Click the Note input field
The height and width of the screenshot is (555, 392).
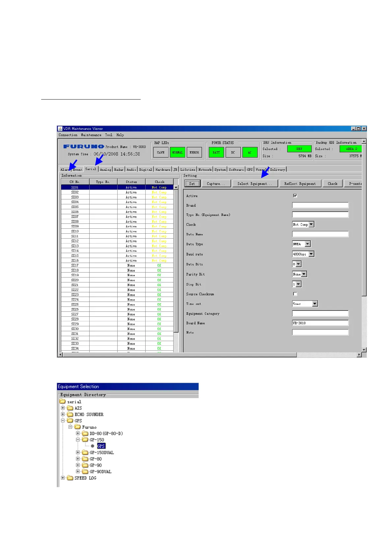tap(320, 333)
